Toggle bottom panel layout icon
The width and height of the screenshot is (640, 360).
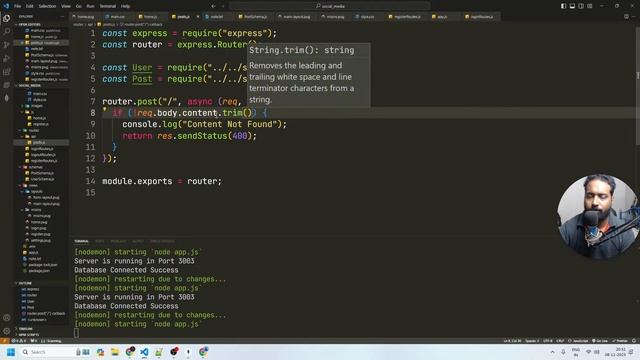[x=572, y=6]
